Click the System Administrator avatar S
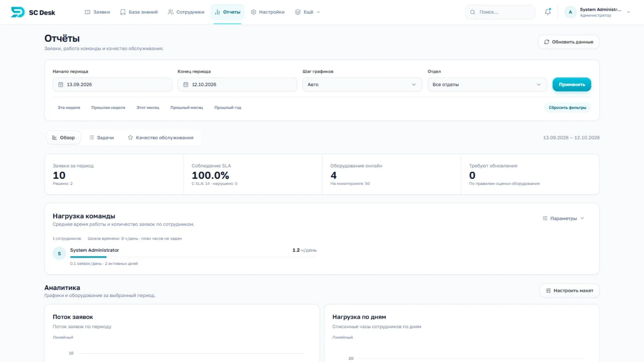 pyautogui.click(x=59, y=253)
